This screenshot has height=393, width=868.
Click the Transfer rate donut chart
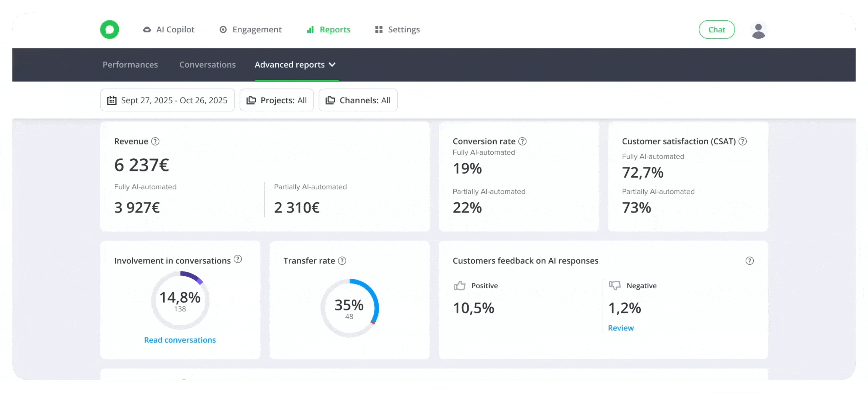pos(349,307)
